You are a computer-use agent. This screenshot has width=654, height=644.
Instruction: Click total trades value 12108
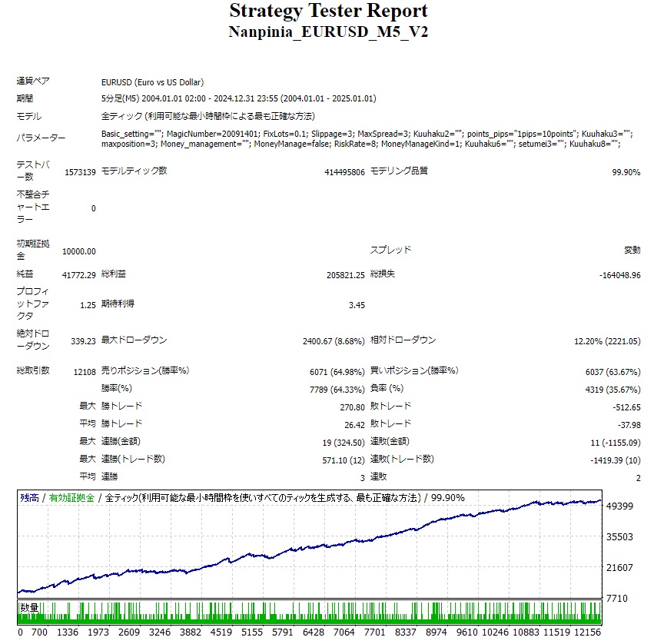tap(85, 372)
